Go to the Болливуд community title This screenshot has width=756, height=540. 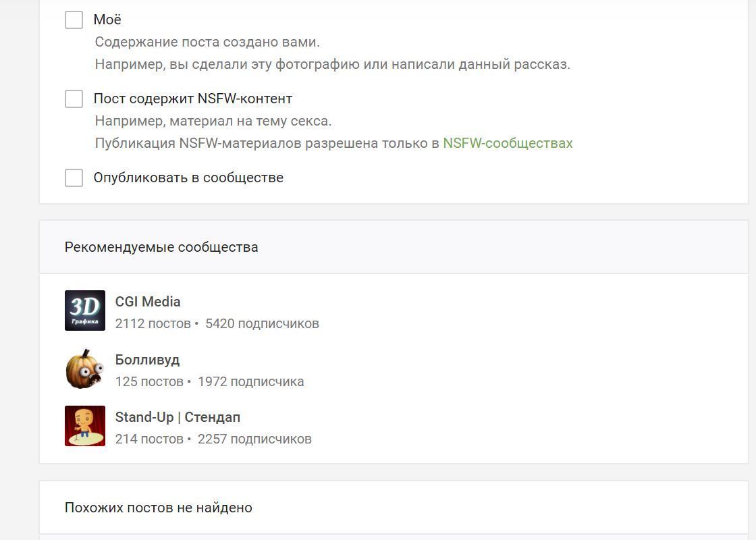147,360
